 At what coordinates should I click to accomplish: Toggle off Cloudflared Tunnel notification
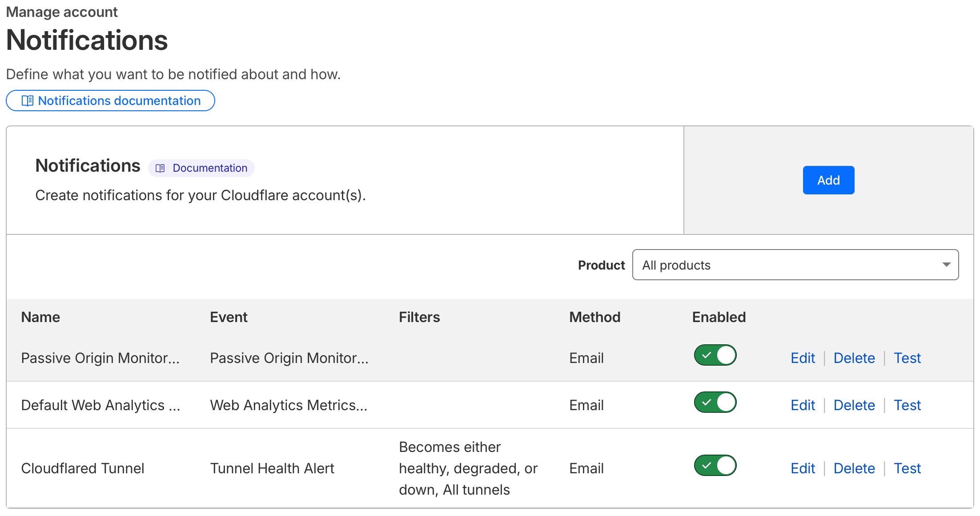(x=715, y=466)
